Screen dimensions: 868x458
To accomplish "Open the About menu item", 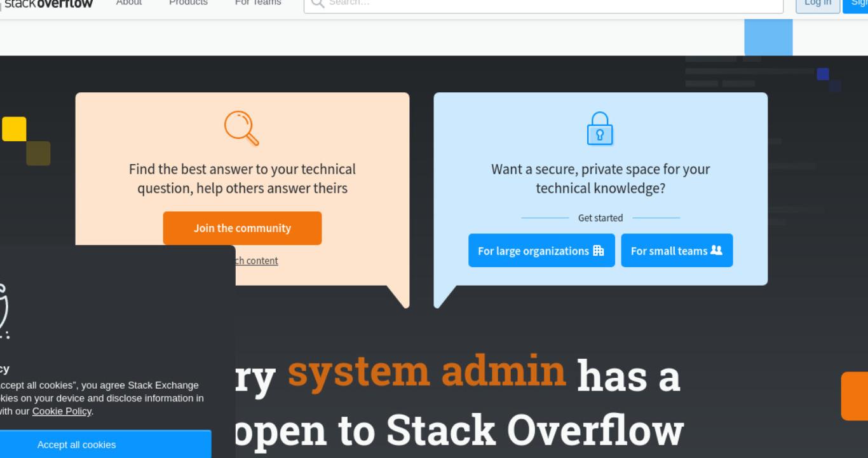I will coord(129,3).
